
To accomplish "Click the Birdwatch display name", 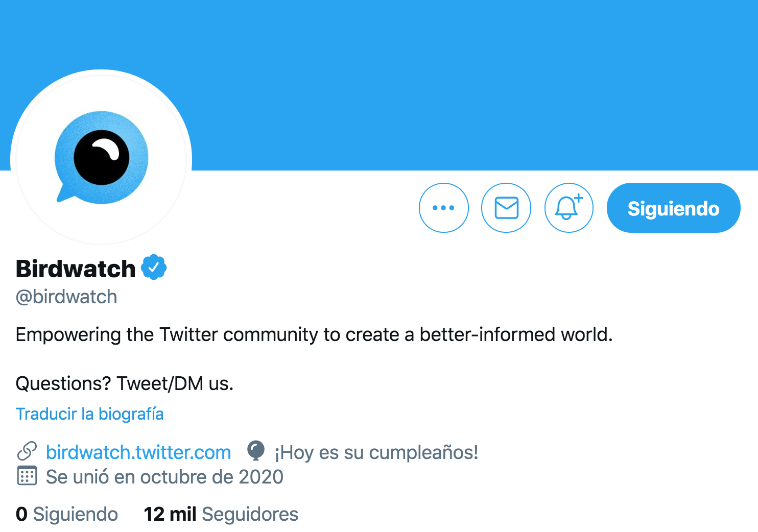I will (76, 269).
